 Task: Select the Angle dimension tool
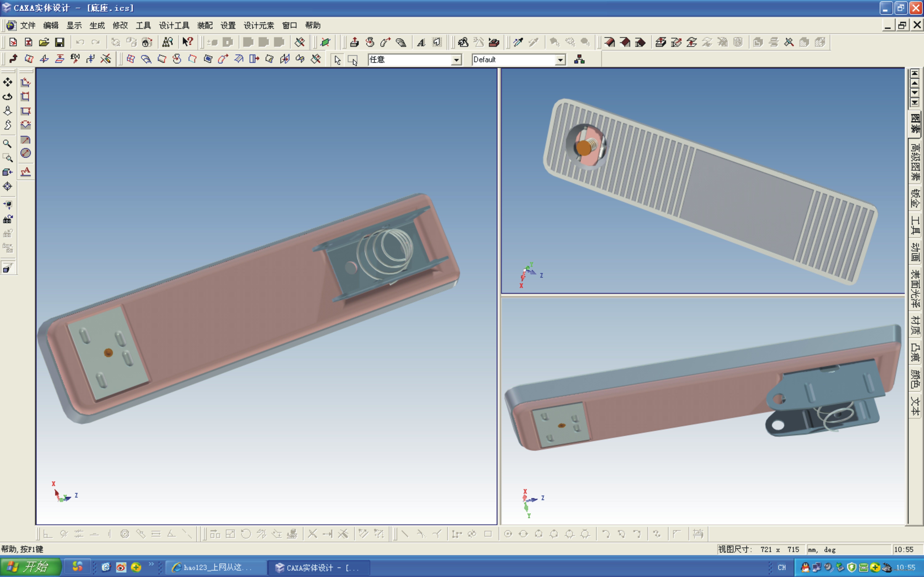[x=26, y=125]
